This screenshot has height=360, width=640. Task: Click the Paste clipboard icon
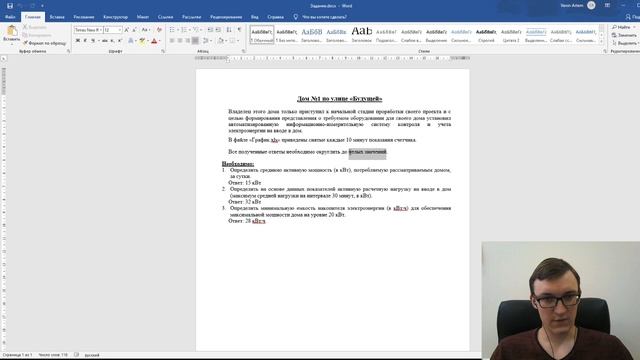pos(12,31)
